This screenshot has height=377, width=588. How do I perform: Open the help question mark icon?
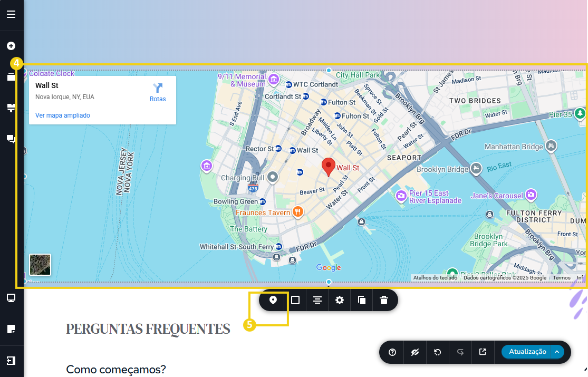pyautogui.click(x=392, y=352)
